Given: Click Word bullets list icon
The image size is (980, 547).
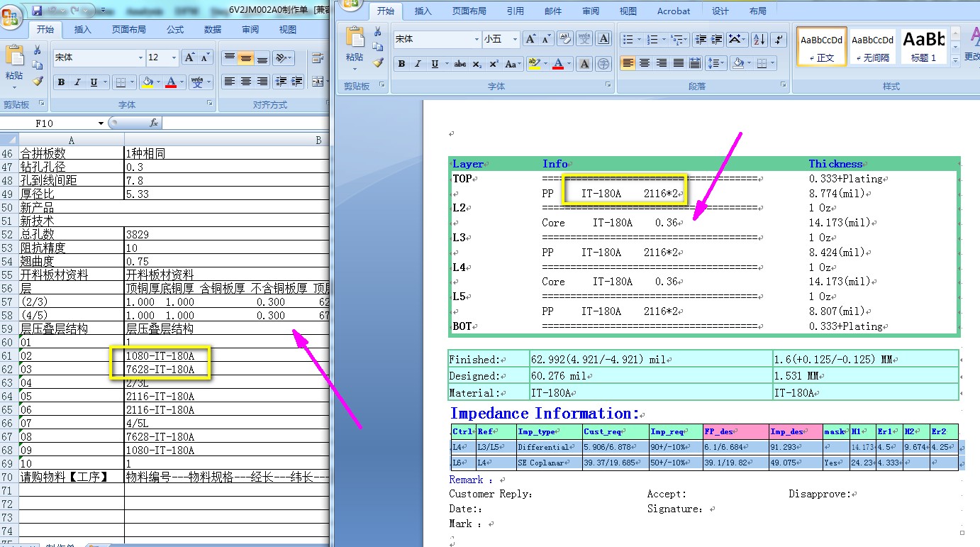Looking at the screenshot, I should pos(628,39).
